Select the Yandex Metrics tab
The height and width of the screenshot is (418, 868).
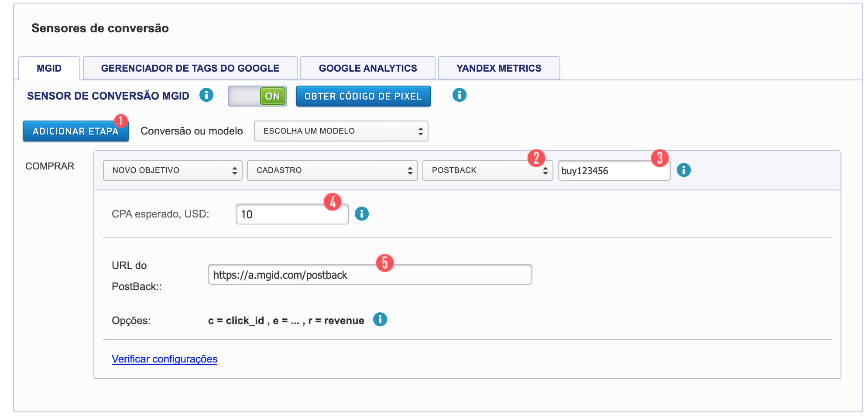pos(498,68)
